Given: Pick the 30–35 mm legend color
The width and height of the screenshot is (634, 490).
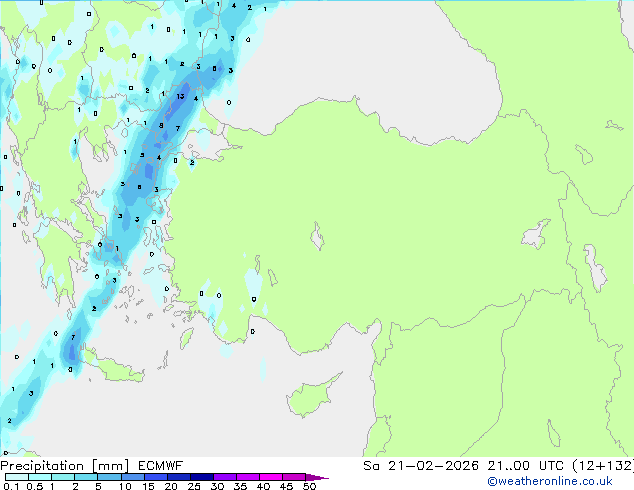Looking at the screenshot, I should click(224, 477).
